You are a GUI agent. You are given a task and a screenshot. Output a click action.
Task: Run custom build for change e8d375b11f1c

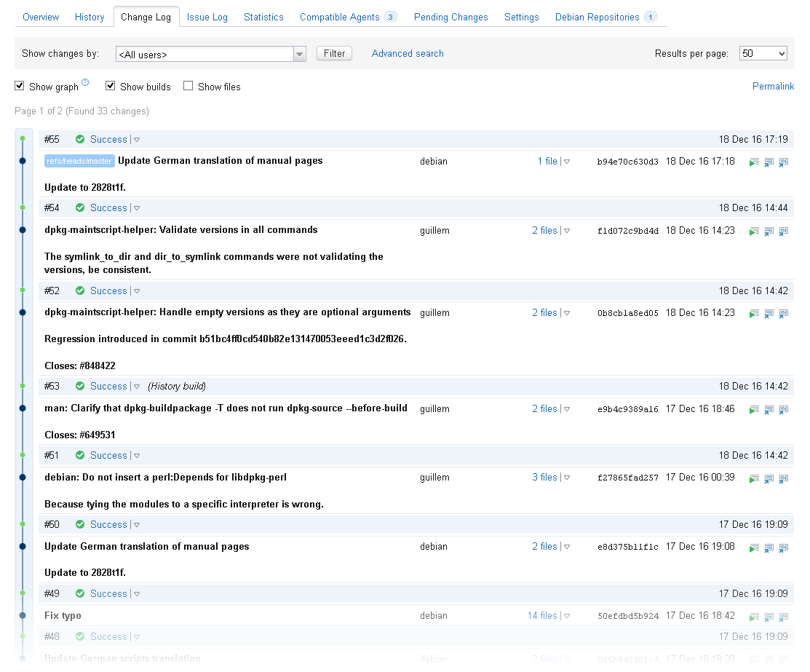[754, 548]
